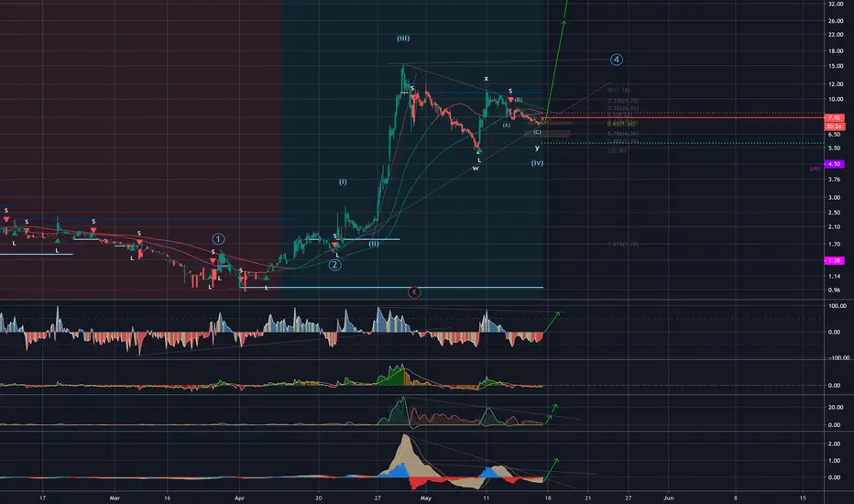Click the 11 date on the time axis
Screen dimensions: 854x504
(x=486, y=498)
